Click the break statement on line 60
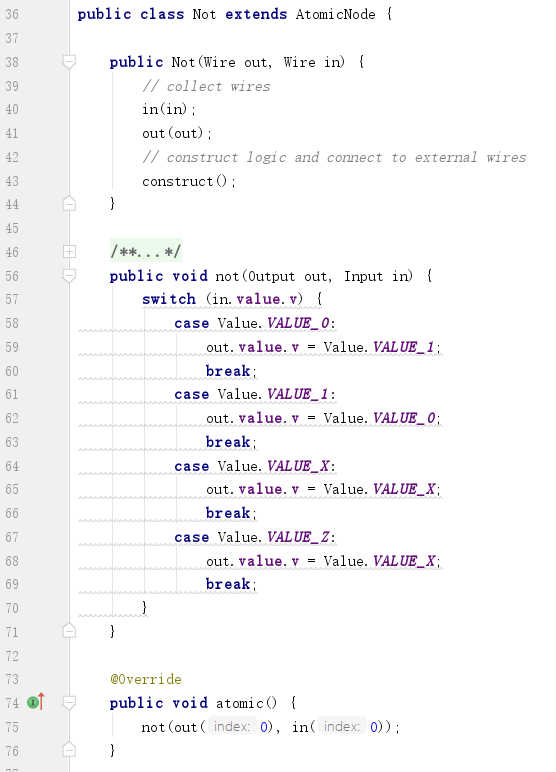The width and height of the screenshot is (556, 772). 231,371
